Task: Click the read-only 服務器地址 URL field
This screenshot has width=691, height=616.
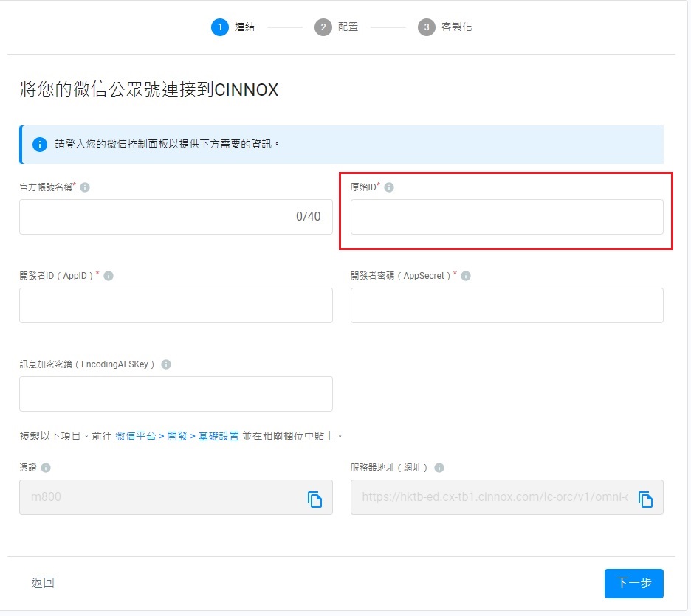Action: 506,497
